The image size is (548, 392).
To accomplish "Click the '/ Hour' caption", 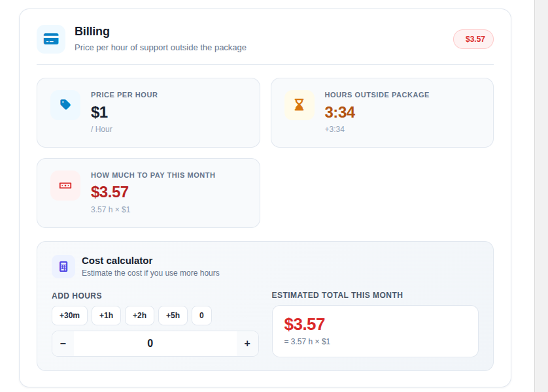I will click(101, 129).
